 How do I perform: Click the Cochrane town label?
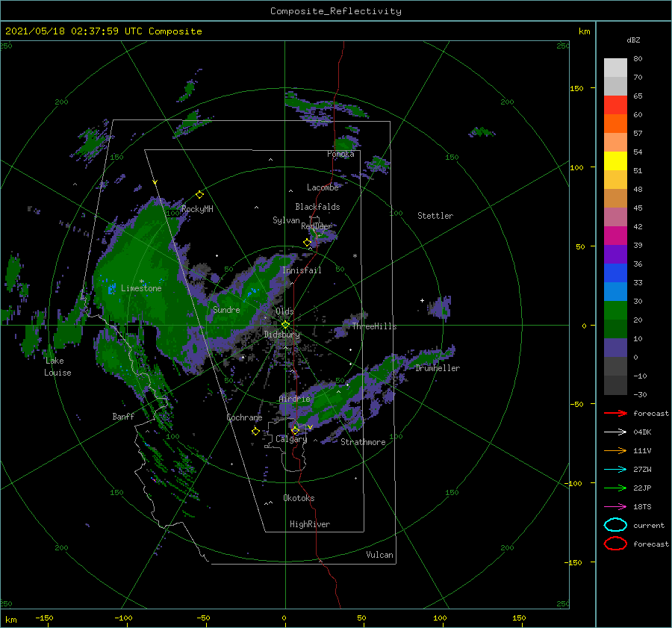click(244, 417)
